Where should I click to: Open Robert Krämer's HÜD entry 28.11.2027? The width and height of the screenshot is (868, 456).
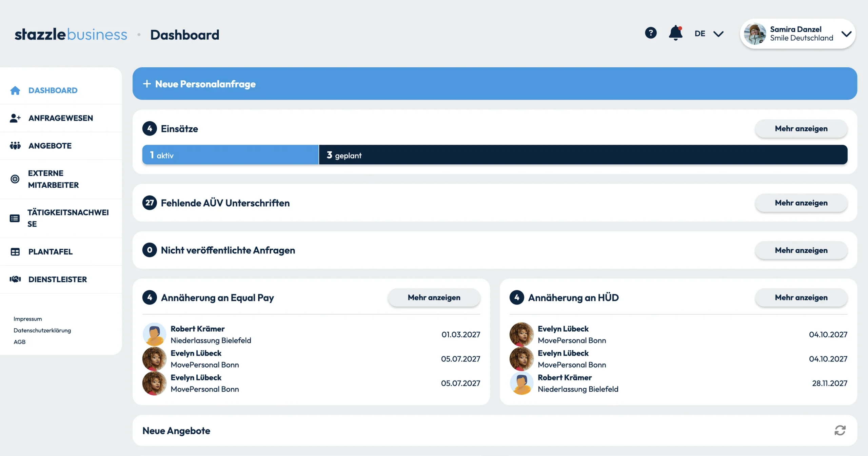[678, 383]
